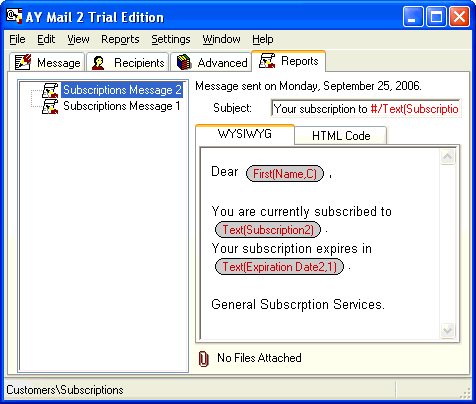Click the Advanced tab books icon

183,62
